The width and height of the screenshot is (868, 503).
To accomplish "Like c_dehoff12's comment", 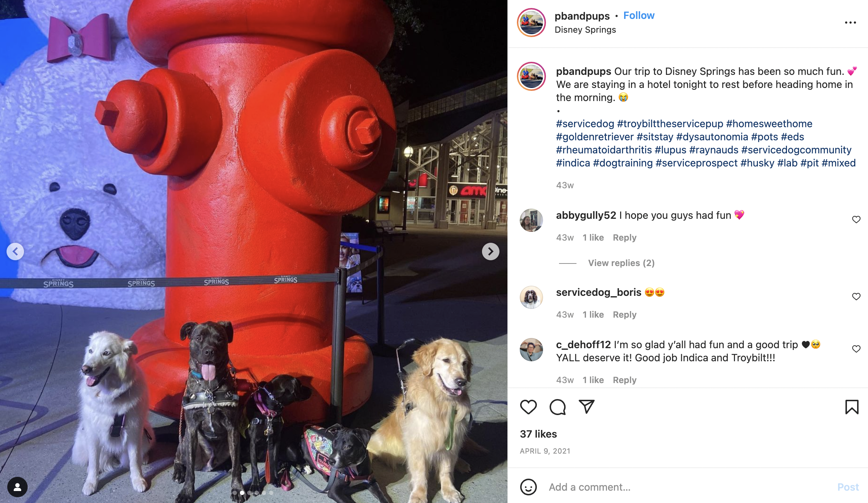I will 856,349.
